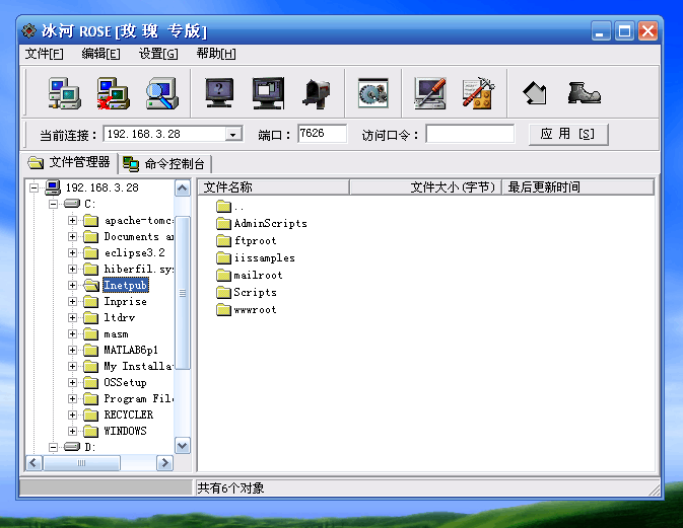Click the screen control monitor icon
The image size is (683, 528).
click(x=268, y=93)
